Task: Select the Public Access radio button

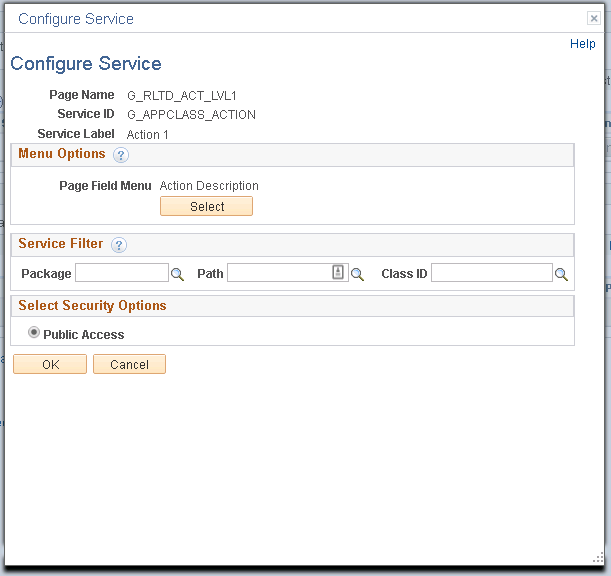Action: tap(34, 334)
